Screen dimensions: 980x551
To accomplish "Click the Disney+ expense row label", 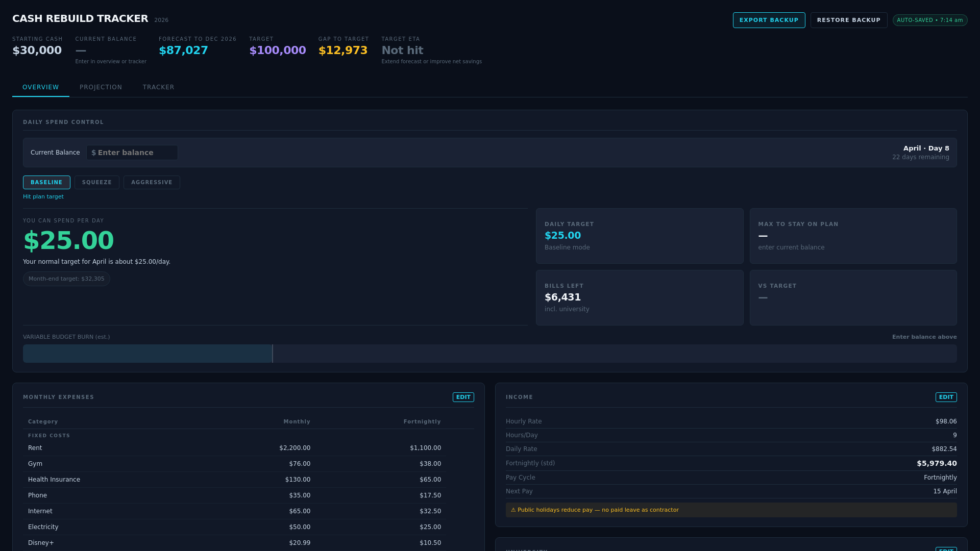I will (x=41, y=543).
